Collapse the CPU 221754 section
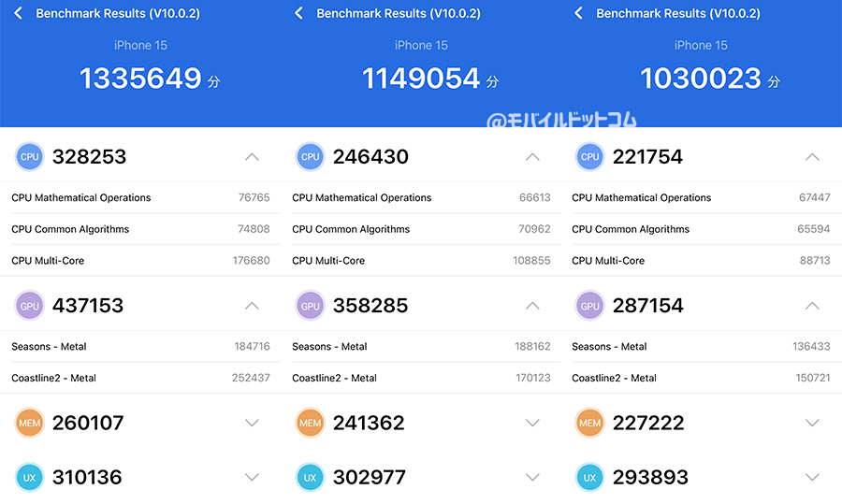Image resolution: width=842 pixels, height=504 pixels. coord(812,157)
